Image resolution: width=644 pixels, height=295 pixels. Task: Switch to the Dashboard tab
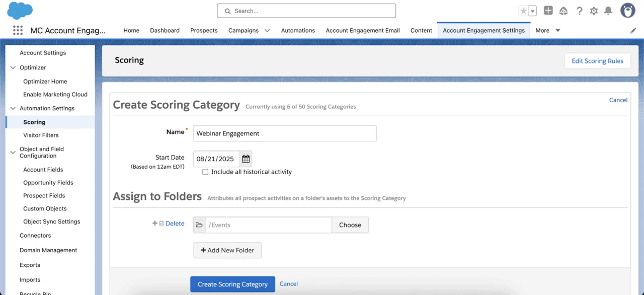(x=165, y=30)
